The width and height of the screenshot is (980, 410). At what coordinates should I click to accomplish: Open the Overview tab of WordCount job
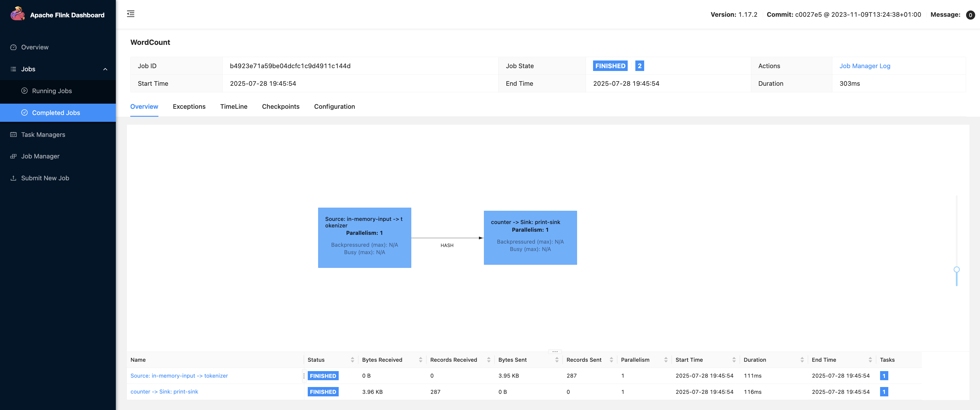click(144, 106)
